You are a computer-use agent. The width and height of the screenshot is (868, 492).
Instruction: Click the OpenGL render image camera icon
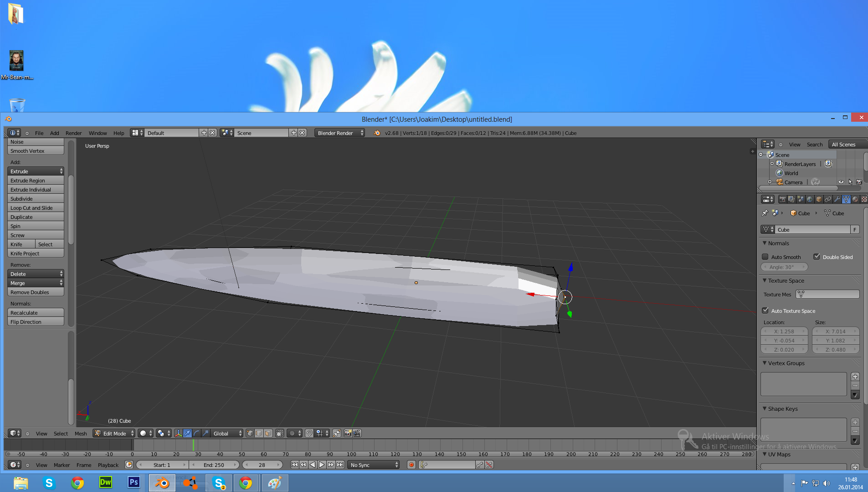coord(348,433)
